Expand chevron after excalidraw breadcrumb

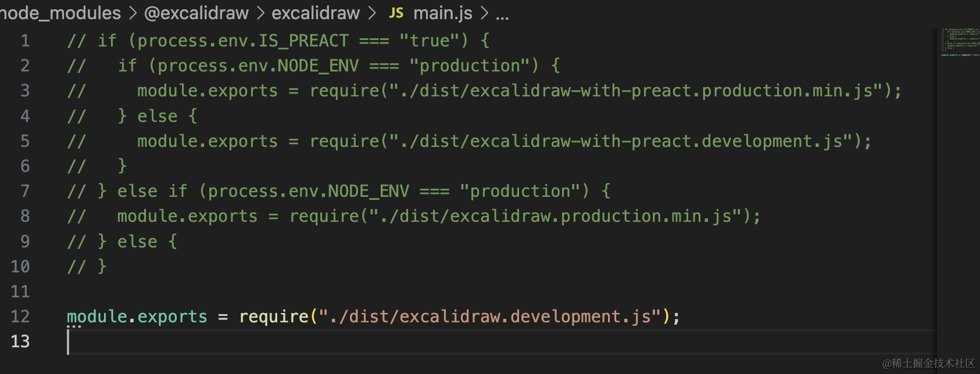coord(372,13)
